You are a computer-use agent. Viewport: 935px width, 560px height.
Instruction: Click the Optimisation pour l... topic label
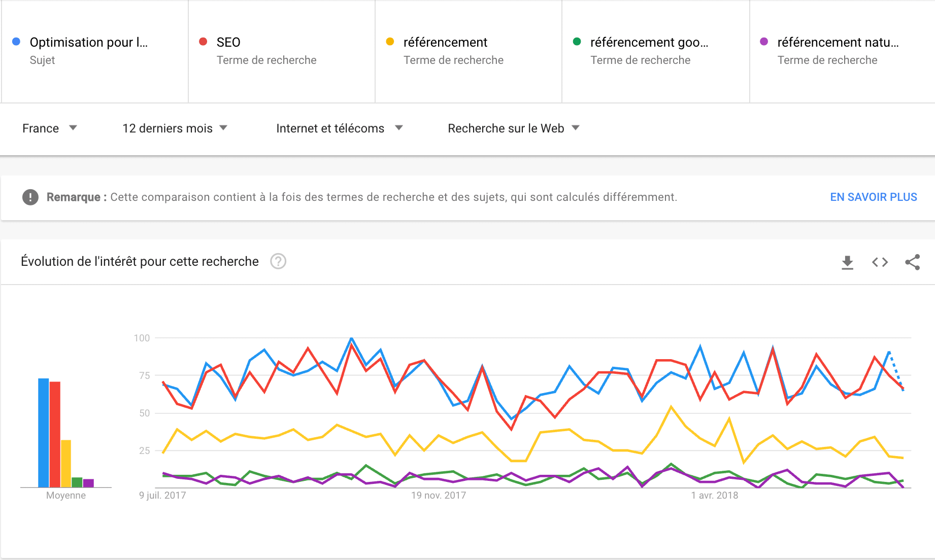(x=89, y=42)
